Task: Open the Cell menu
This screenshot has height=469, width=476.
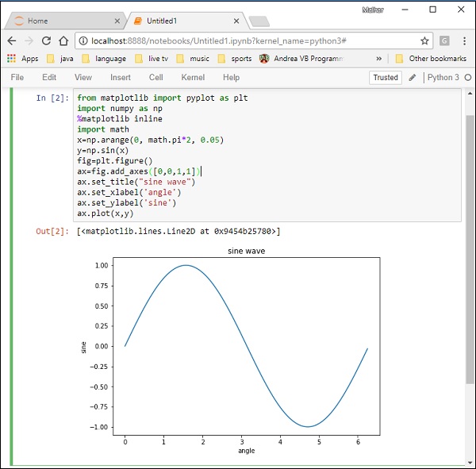Action: click(x=156, y=78)
